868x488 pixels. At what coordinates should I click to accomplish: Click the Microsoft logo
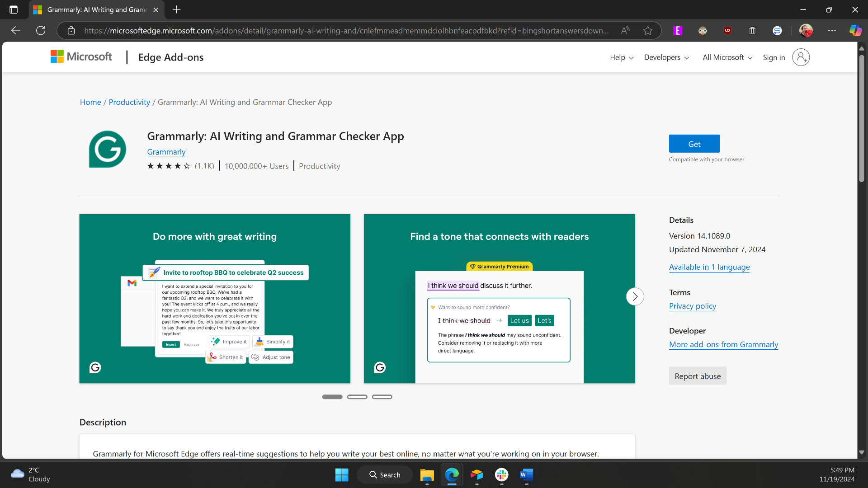click(81, 56)
